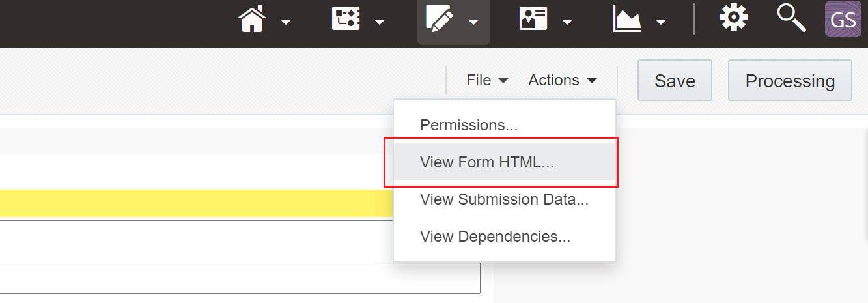
Task: Expand the arrow next to Home icon
Action: [286, 22]
